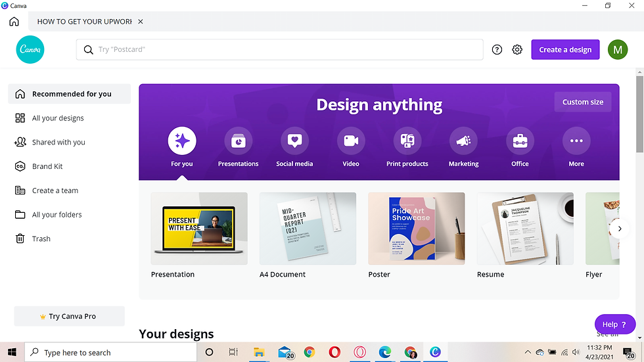Click the purple Help button

point(615,325)
